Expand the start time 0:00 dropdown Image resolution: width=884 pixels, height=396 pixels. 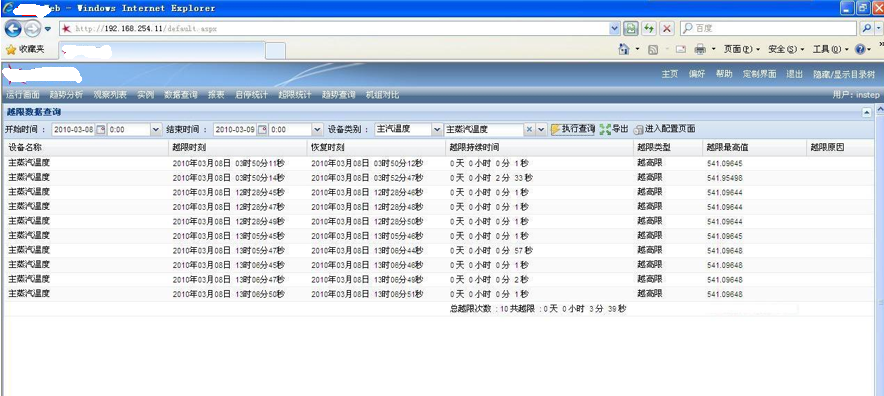[156, 130]
